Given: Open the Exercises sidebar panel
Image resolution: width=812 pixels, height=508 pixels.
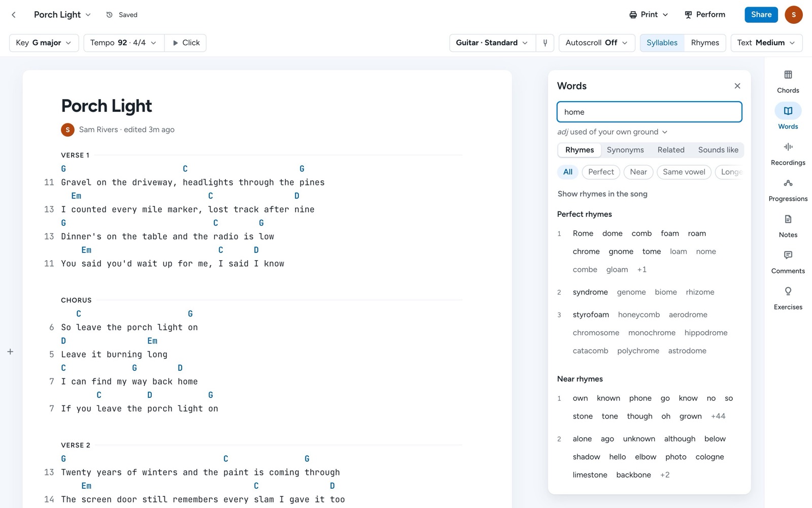Looking at the screenshot, I should click(x=788, y=298).
